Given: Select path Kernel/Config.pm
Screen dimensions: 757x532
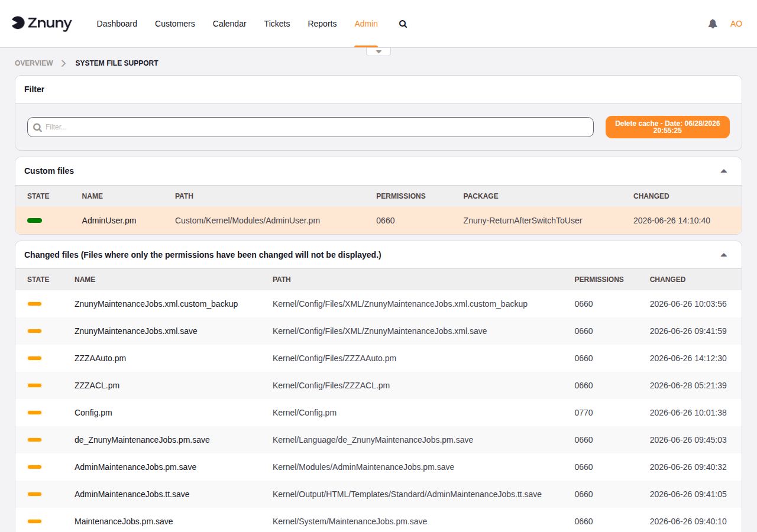Looking at the screenshot, I should tap(305, 413).
